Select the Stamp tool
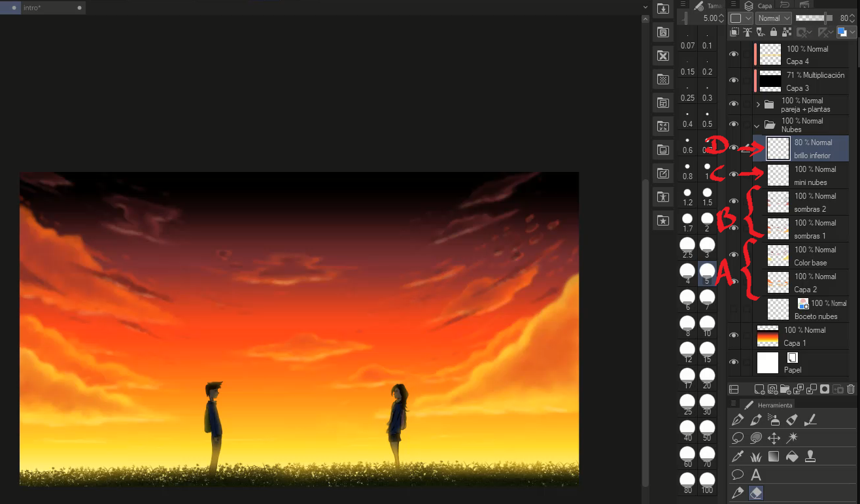 click(x=810, y=456)
